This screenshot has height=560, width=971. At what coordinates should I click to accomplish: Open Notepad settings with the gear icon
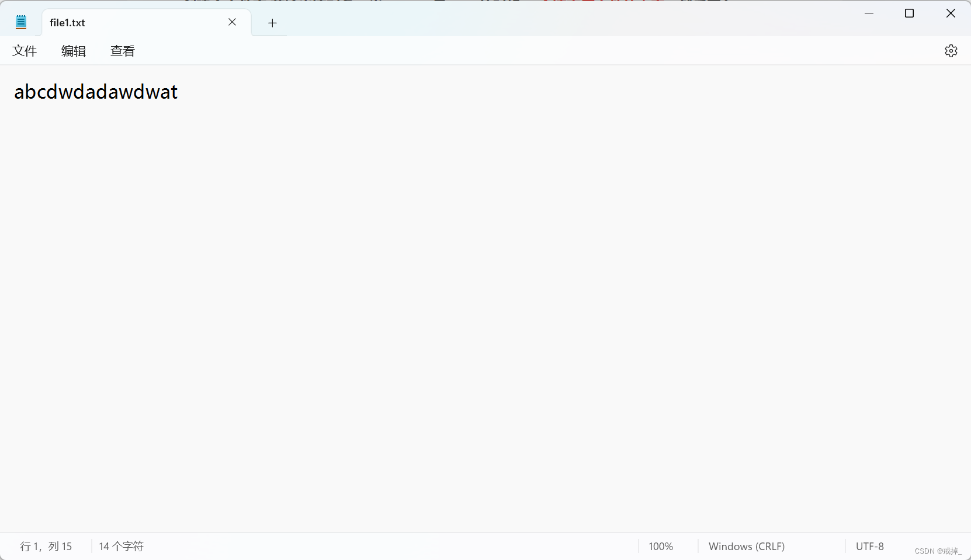[x=951, y=51]
